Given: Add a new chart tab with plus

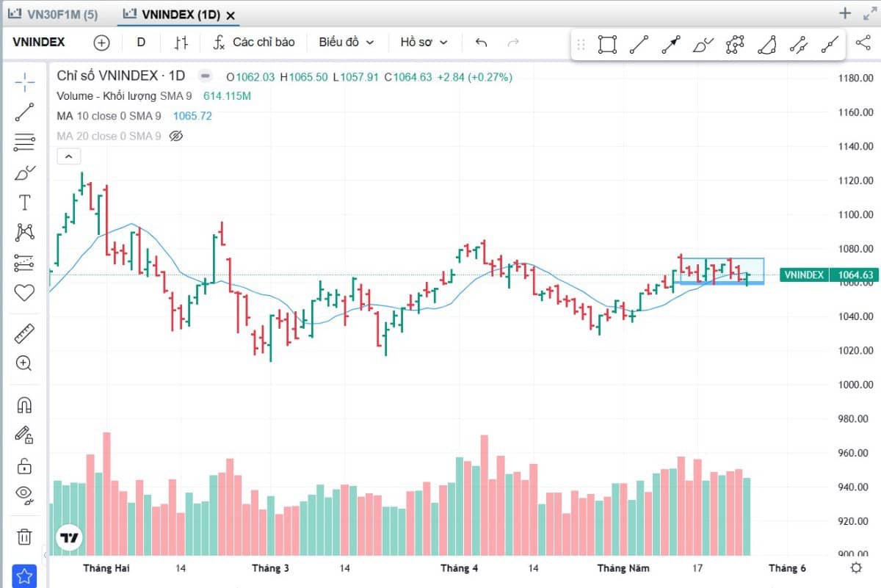Looking at the screenshot, I should click(845, 13).
